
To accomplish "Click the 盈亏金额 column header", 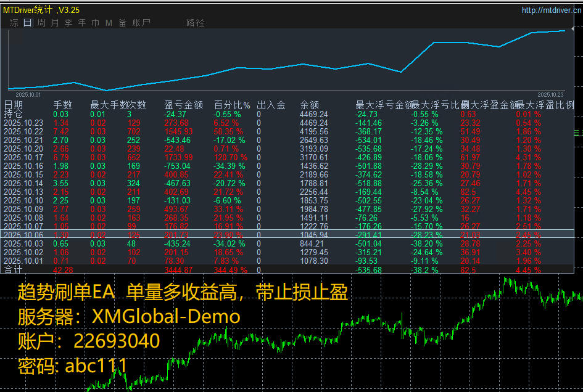I will 184,105.
